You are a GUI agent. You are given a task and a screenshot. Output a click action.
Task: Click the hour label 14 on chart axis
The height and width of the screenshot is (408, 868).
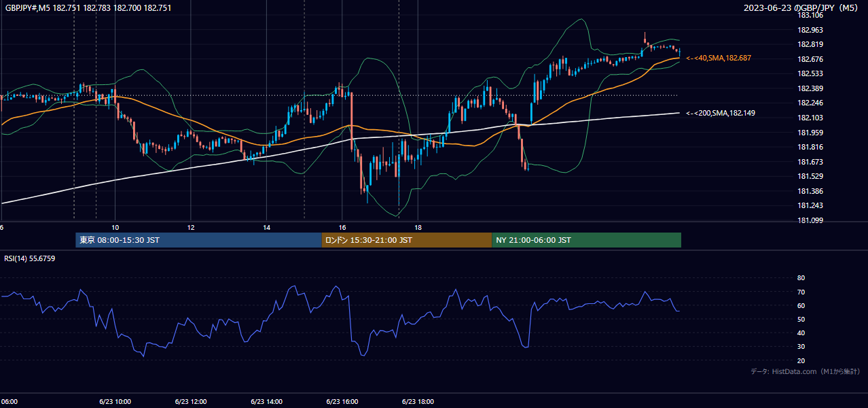[x=267, y=227]
